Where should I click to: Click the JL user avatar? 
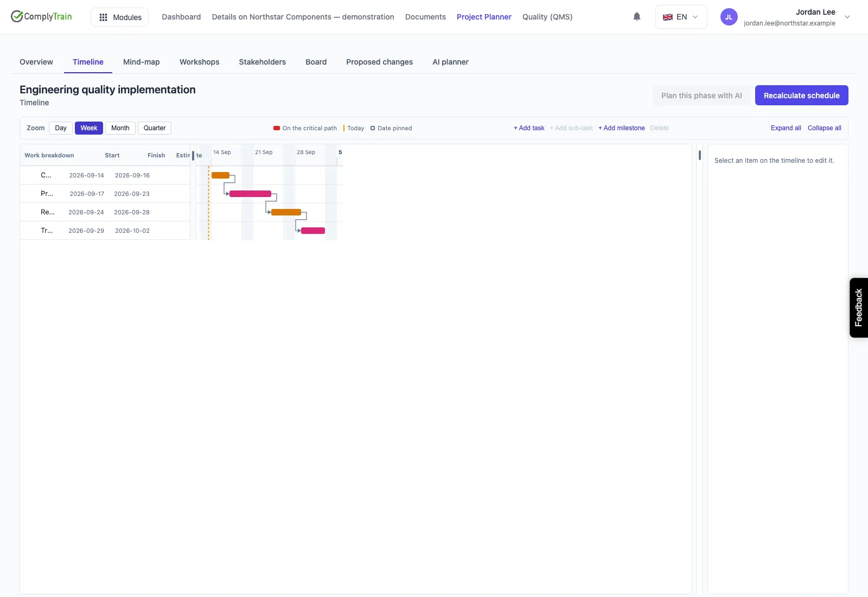pyautogui.click(x=729, y=17)
